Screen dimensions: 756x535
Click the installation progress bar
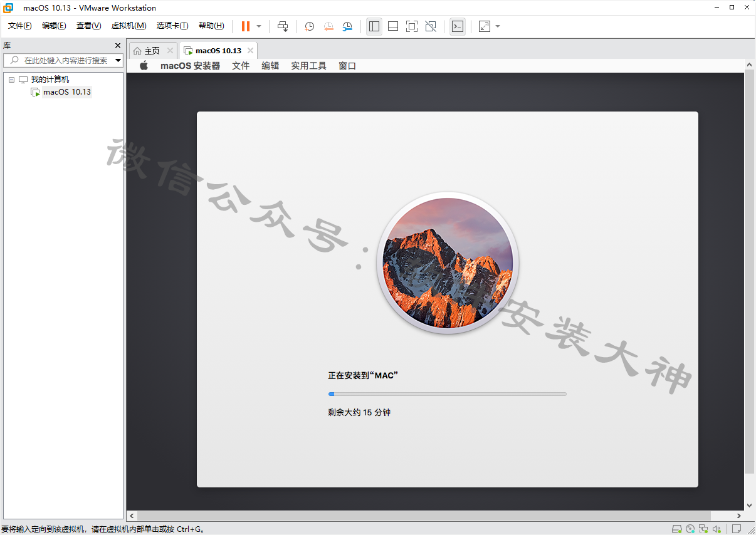click(x=448, y=394)
